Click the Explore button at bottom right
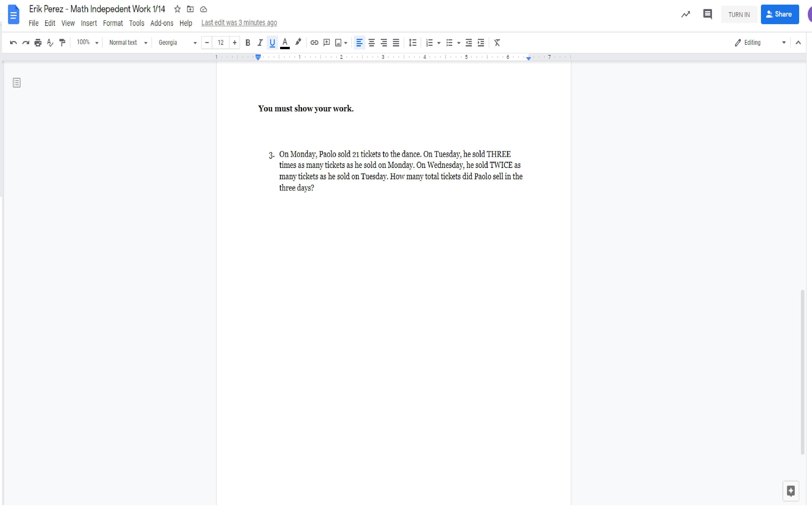The image size is (812, 506). pyautogui.click(x=791, y=491)
